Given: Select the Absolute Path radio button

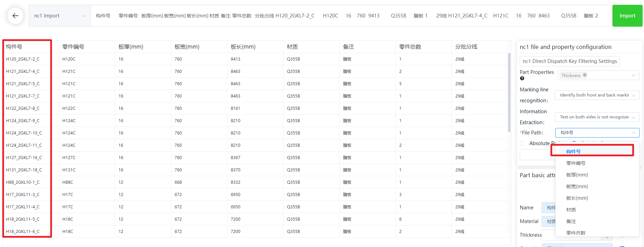Looking at the screenshot, I should click(522, 143).
